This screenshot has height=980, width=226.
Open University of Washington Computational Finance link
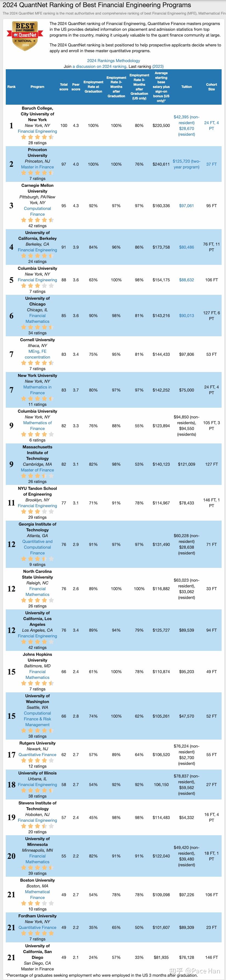(37, 719)
